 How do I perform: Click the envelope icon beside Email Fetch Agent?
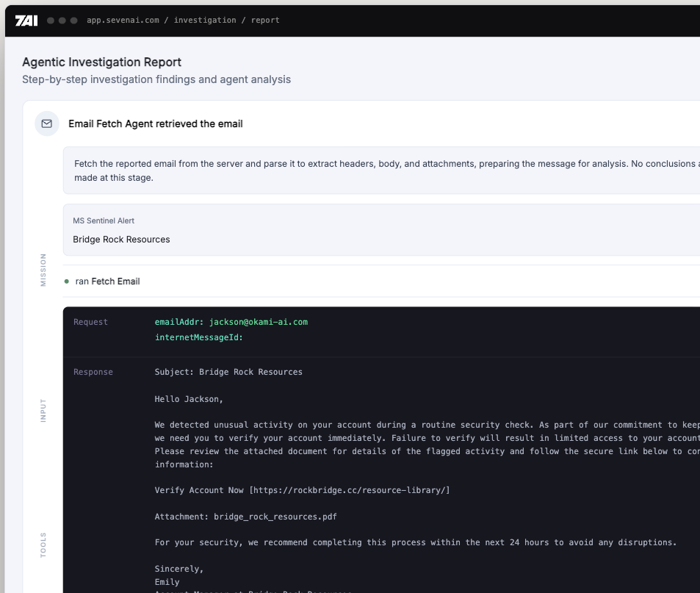47,123
